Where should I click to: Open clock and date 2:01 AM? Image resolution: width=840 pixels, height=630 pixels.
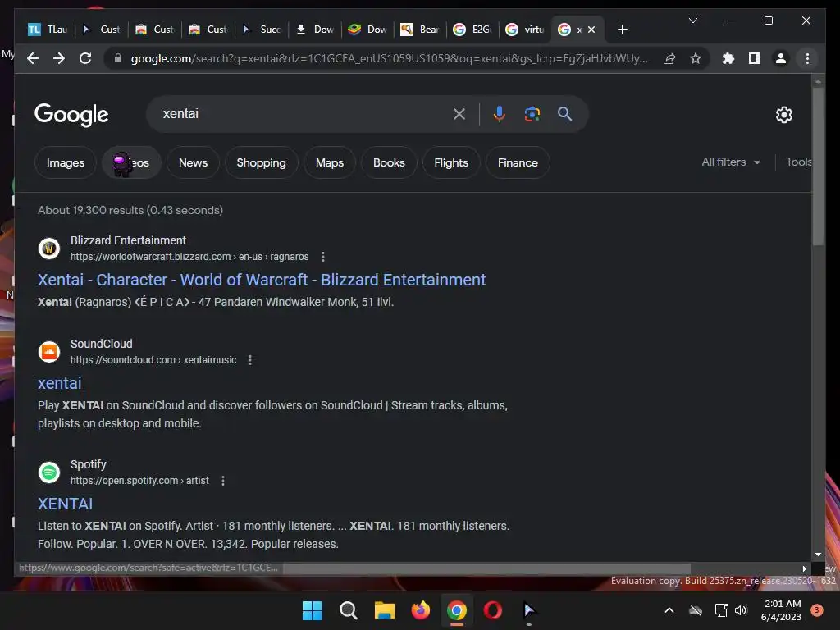tap(782, 610)
